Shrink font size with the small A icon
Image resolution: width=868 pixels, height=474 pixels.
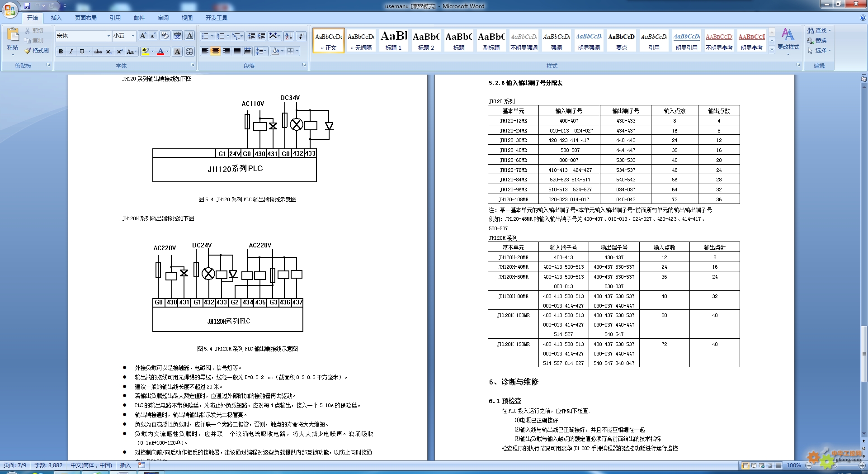coord(153,36)
